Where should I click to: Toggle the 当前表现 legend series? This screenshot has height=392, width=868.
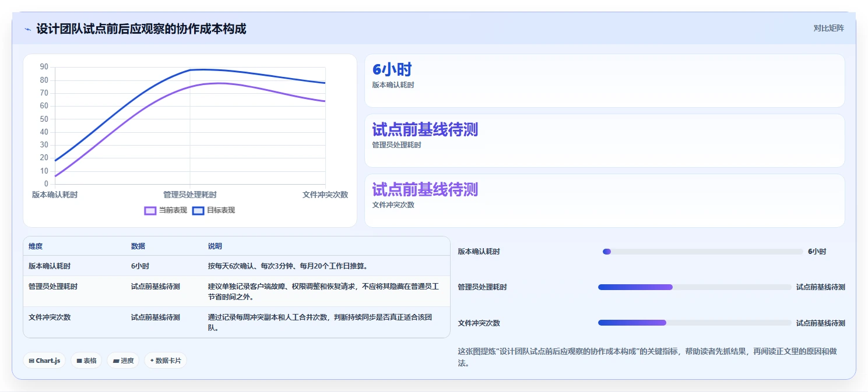[x=166, y=210]
